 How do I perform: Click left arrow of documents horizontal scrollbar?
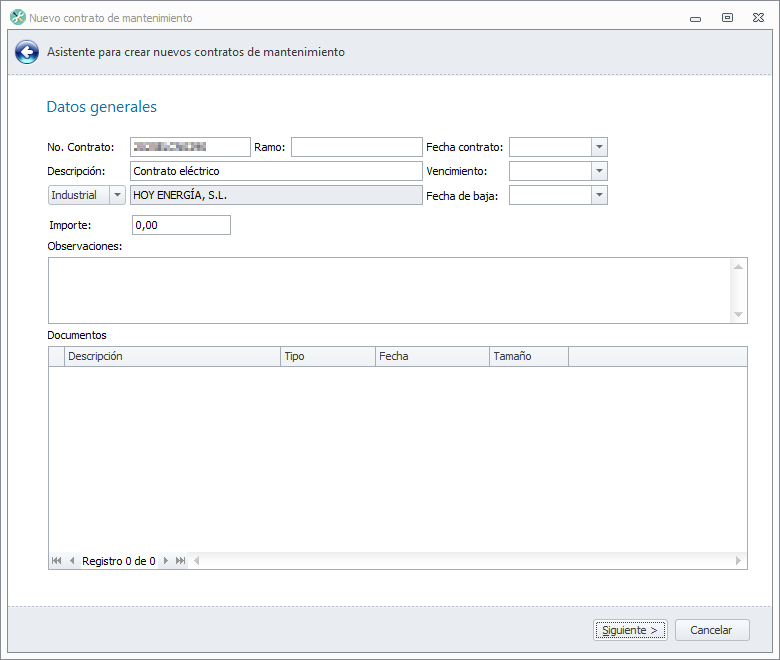pyautogui.click(x=196, y=561)
